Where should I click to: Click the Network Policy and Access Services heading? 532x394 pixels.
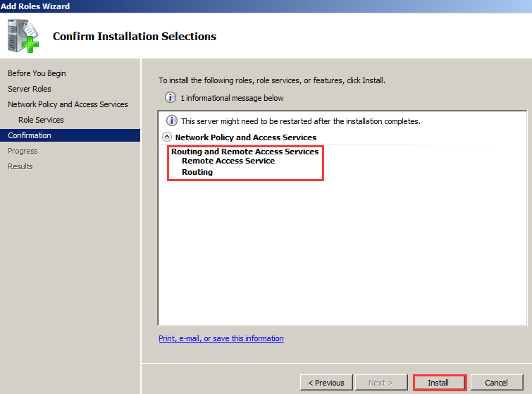[246, 137]
